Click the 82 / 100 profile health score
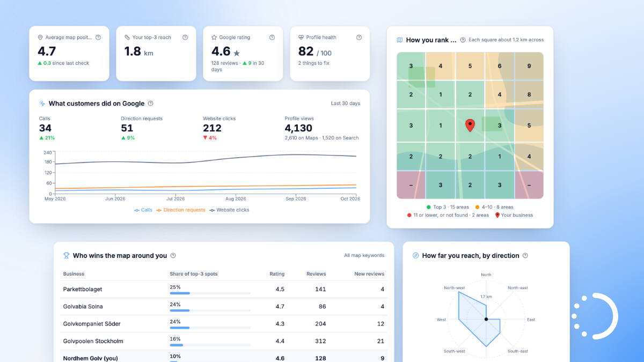 tap(315, 51)
